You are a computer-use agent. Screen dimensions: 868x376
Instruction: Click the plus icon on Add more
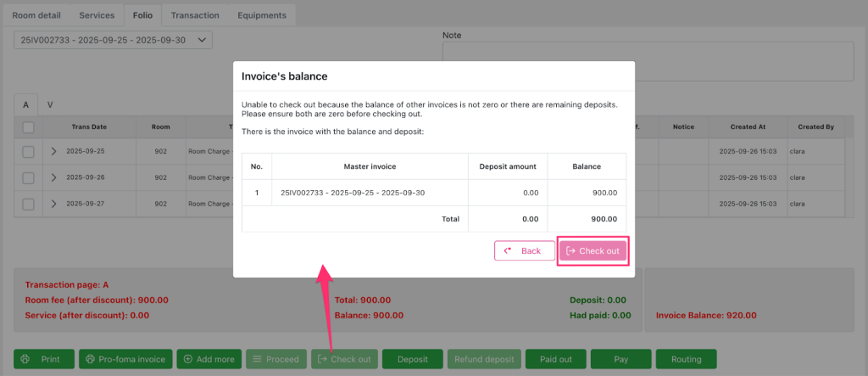(x=187, y=359)
